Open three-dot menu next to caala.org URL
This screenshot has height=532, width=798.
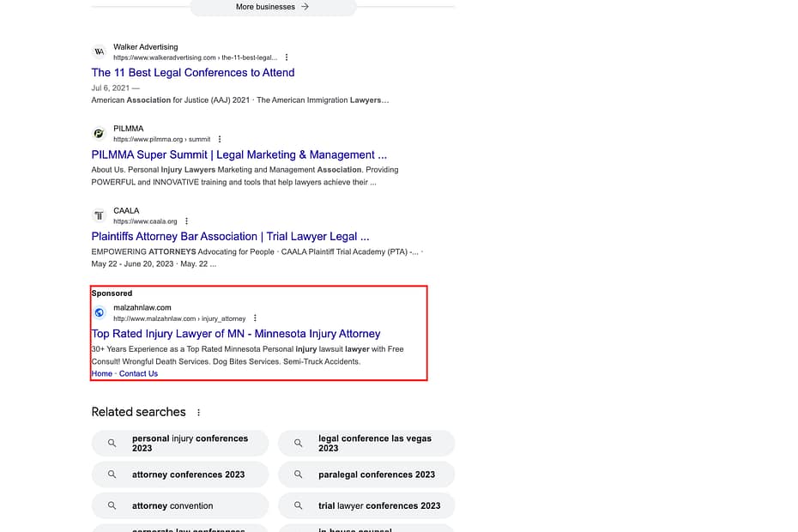[x=186, y=221]
